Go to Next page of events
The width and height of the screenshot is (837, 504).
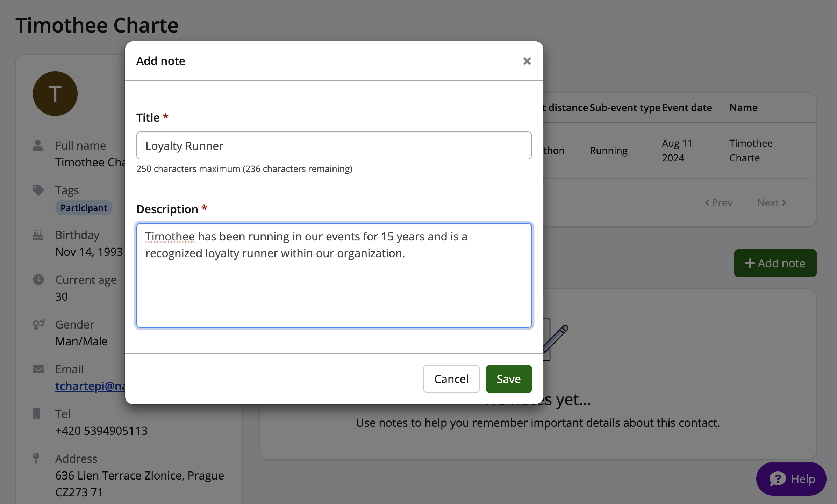coord(772,203)
